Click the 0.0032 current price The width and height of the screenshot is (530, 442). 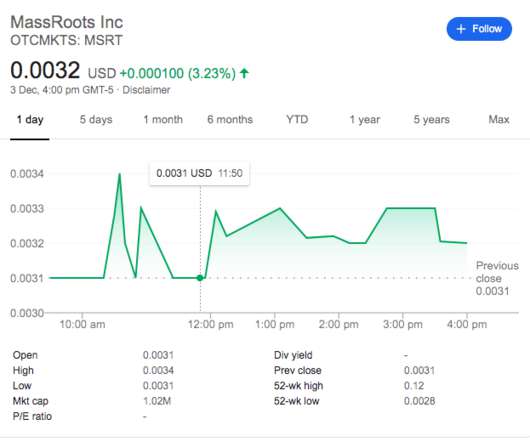[45, 70]
